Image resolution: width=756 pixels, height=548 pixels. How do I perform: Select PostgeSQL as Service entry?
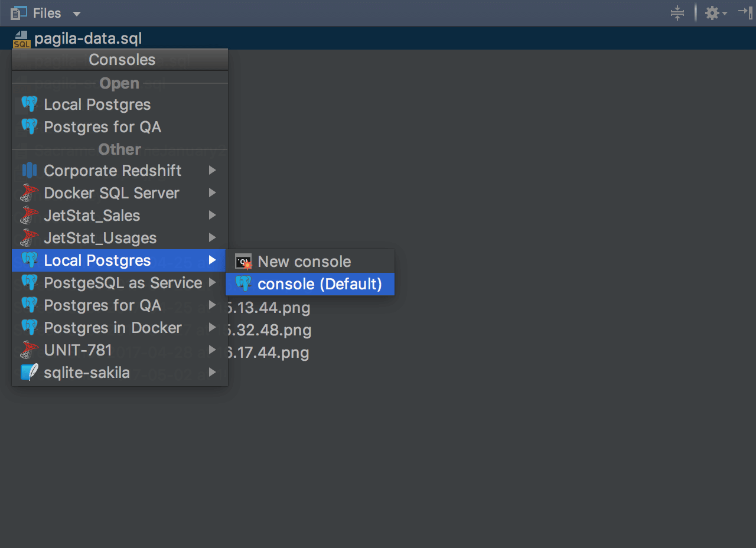123,283
